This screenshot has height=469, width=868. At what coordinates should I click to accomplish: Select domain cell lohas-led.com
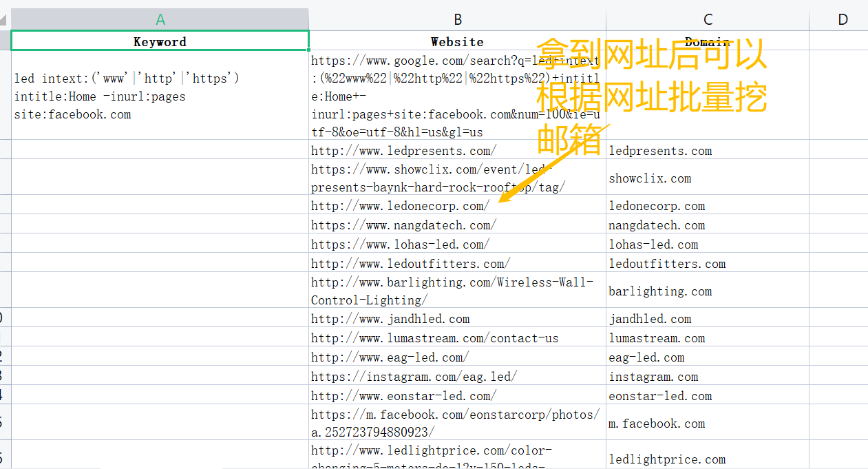tap(708, 243)
